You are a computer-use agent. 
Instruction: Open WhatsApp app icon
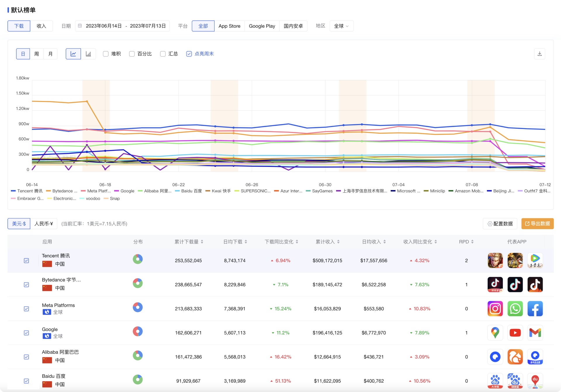point(515,309)
